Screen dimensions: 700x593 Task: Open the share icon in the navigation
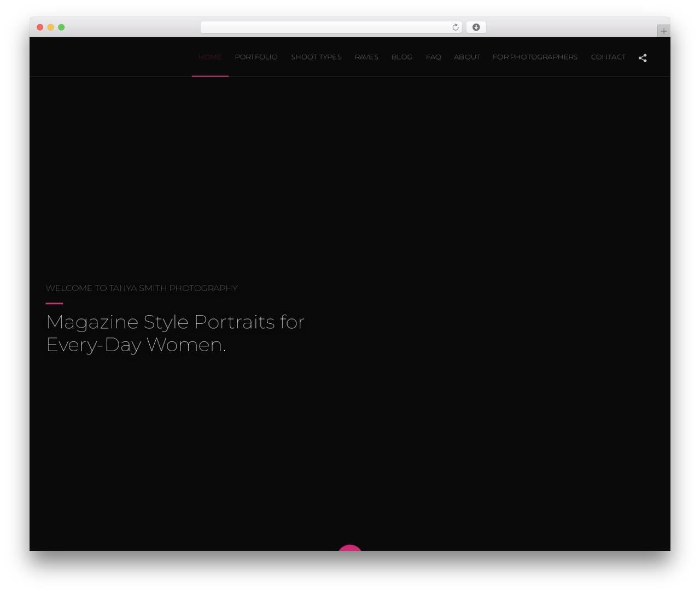tap(643, 57)
